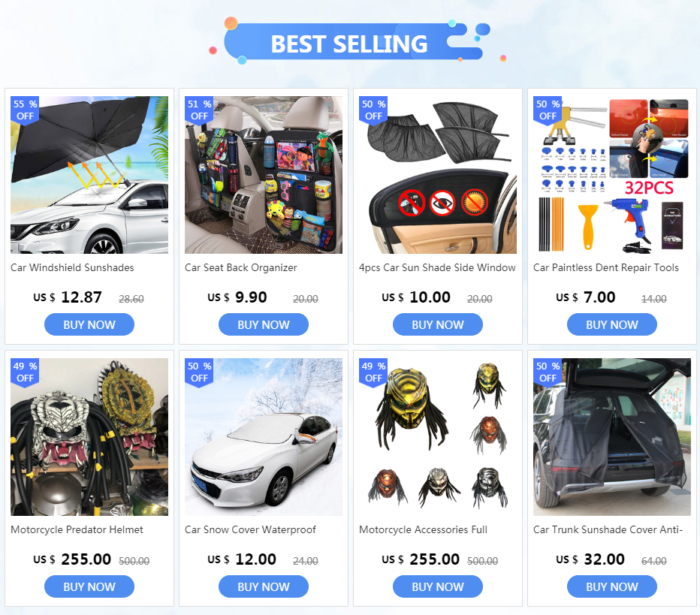
Task: Buy now the Car Trunk Sunshade Cover
Action: point(612,586)
